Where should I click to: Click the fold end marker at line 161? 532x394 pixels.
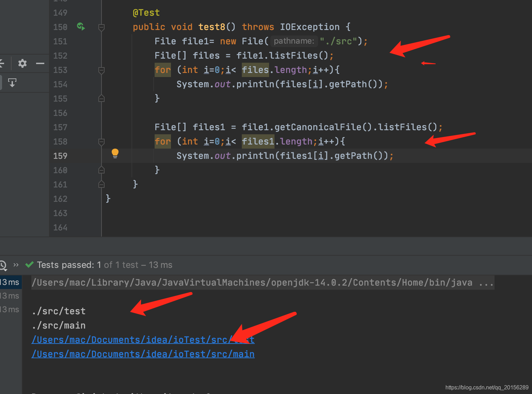coord(101,184)
